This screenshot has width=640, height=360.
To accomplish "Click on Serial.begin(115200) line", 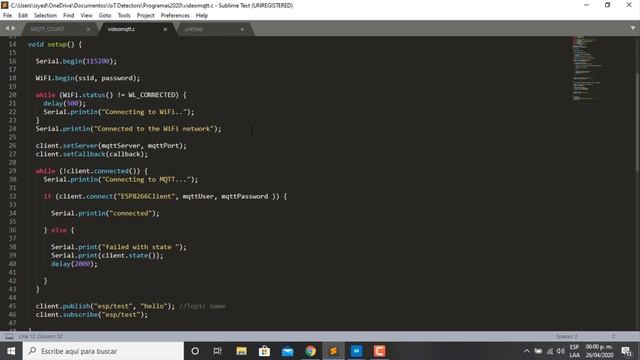I will pyautogui.click(x=76, y=61).
